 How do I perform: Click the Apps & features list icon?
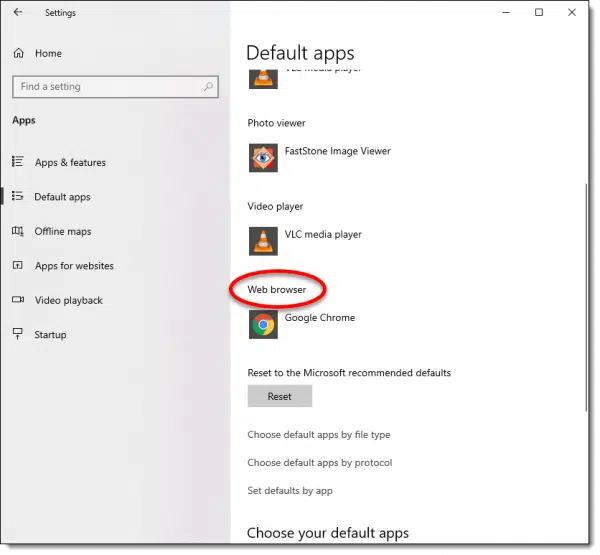[18, 162]
